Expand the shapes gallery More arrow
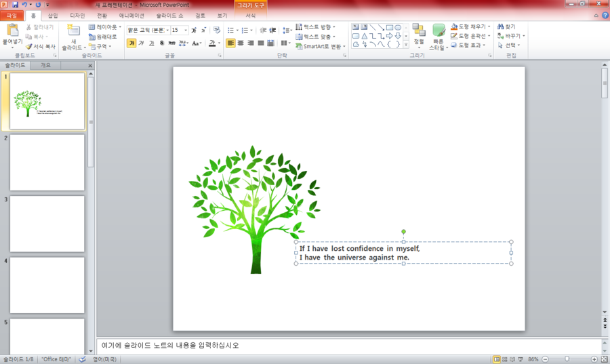The height and width of the screenshot is (364, 610). coord(406,45)
